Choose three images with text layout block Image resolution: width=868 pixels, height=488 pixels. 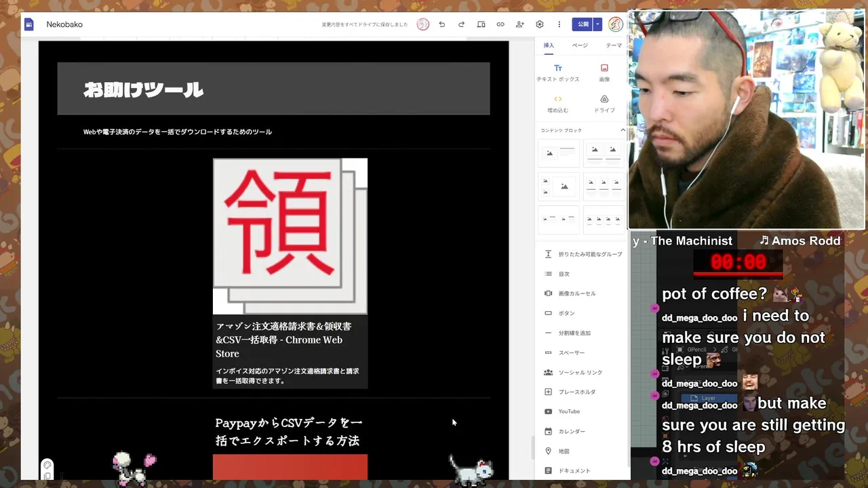[x=604, y=186]
